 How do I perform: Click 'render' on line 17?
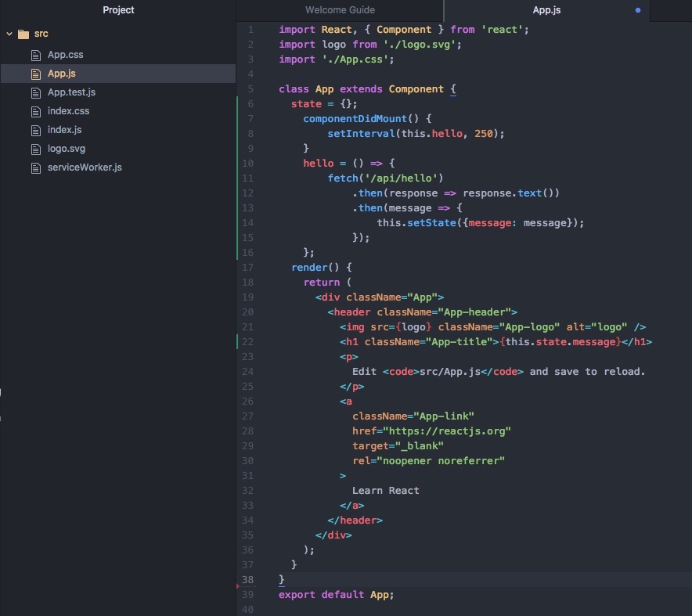(x=309, y=268)
